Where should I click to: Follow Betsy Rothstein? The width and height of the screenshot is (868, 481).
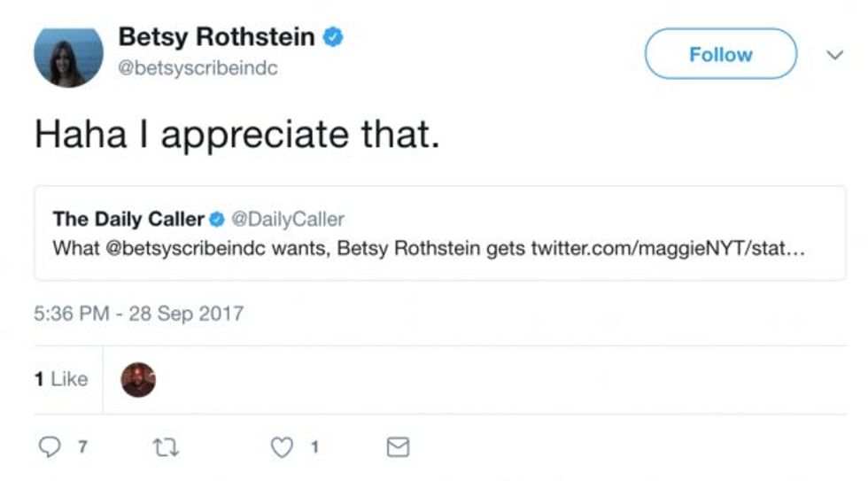pos(720,54)
